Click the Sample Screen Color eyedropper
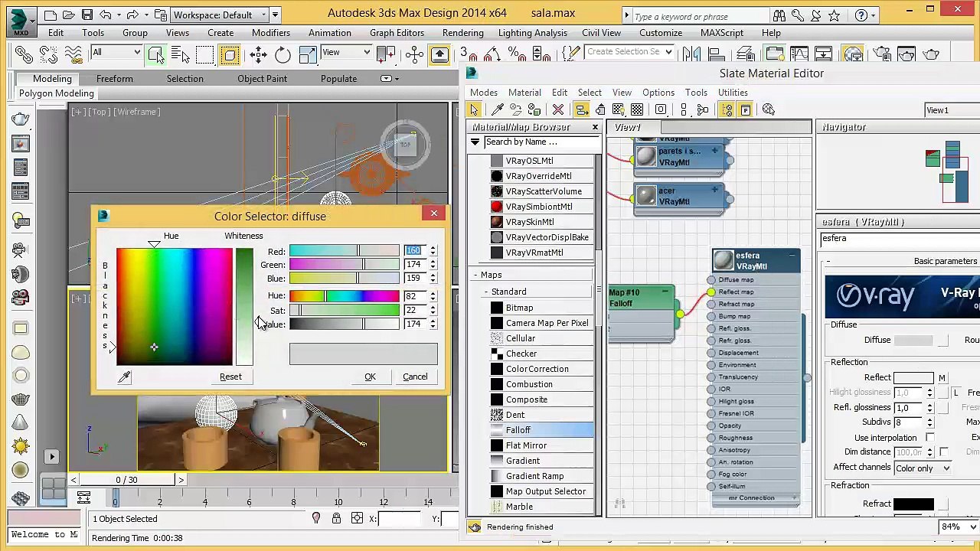The height and width of the screenshot is (551, 980). coord(124,377)
